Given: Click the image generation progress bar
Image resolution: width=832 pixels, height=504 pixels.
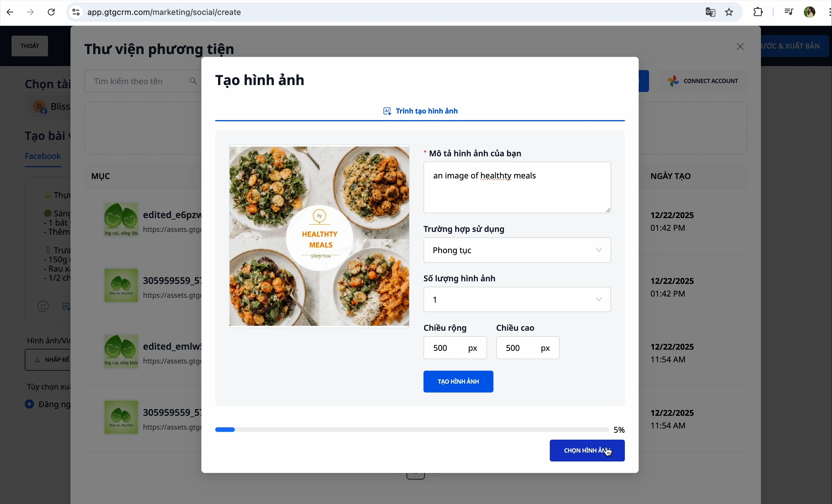Looking at the screenshot, I should pyautogui.click(x=412, y=430).
